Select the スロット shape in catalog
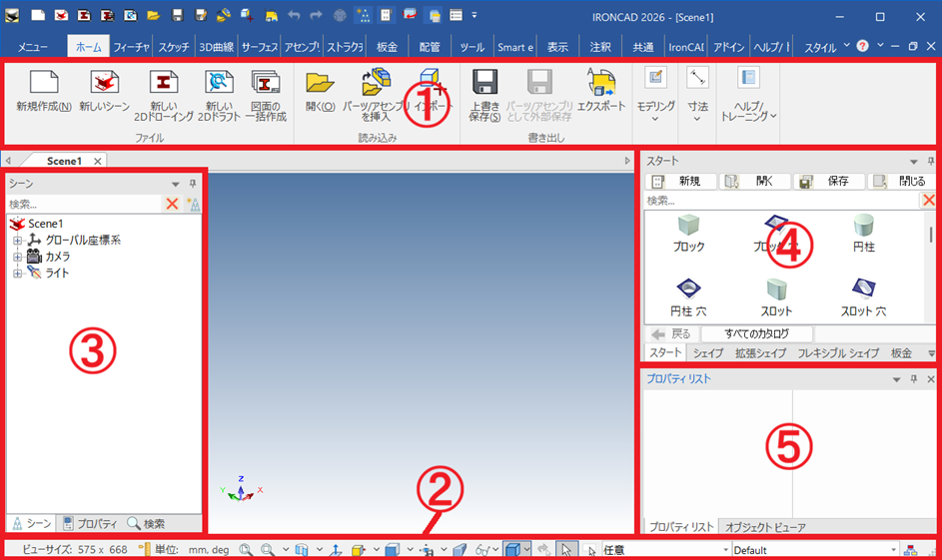This screenshot has width=942, height=560. [776, 297]
